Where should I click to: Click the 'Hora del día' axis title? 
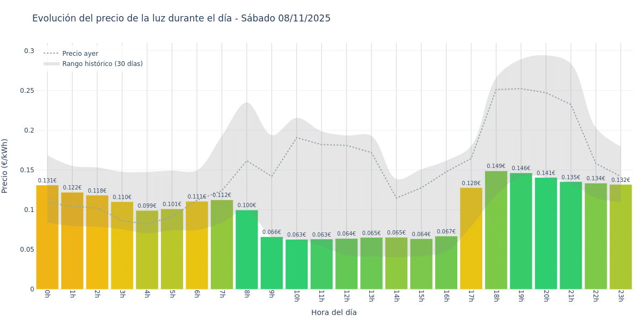(334, 312)
